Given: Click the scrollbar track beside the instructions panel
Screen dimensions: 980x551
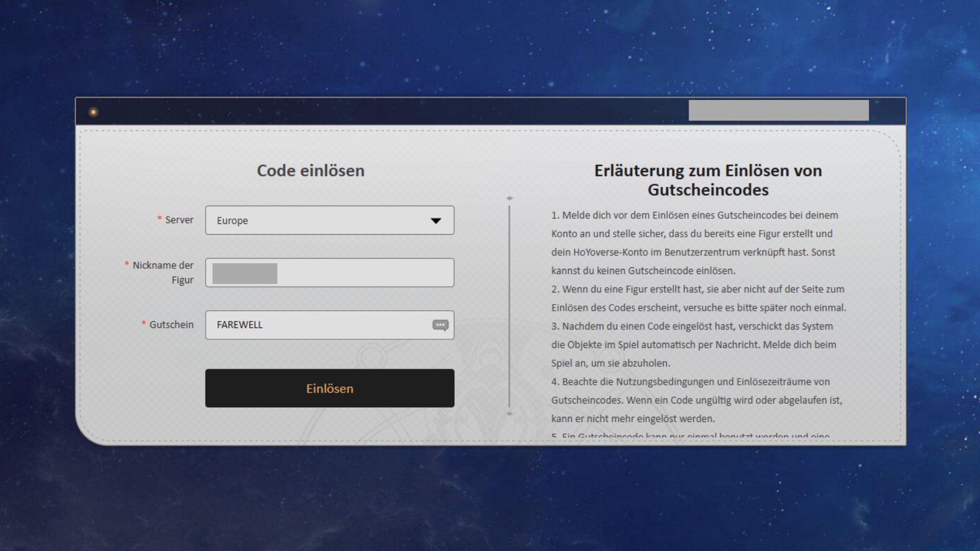Looking at the screenshot, I should pyautogui.click(x=510, y=306).
